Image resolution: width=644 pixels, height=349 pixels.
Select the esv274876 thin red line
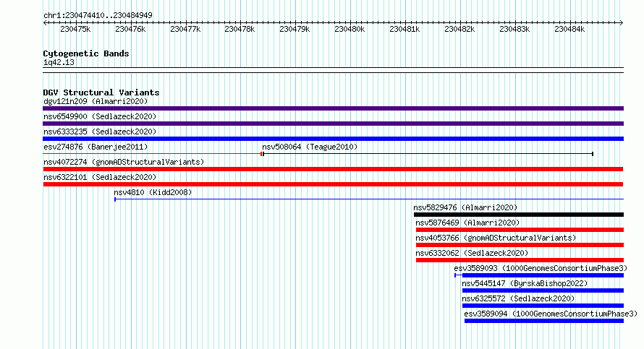point(153,154)
